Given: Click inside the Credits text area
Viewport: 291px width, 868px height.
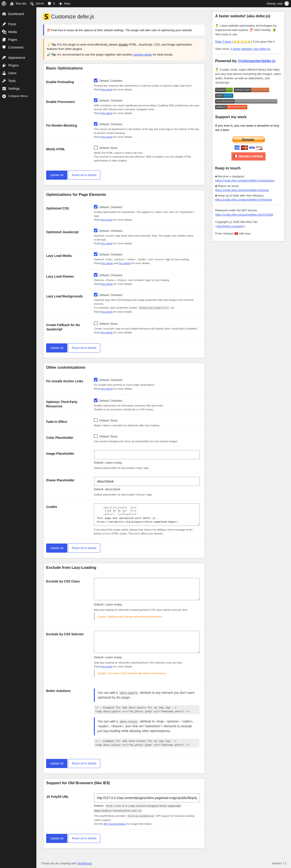Looking at the screenshot, I should [x=147, y=515].
